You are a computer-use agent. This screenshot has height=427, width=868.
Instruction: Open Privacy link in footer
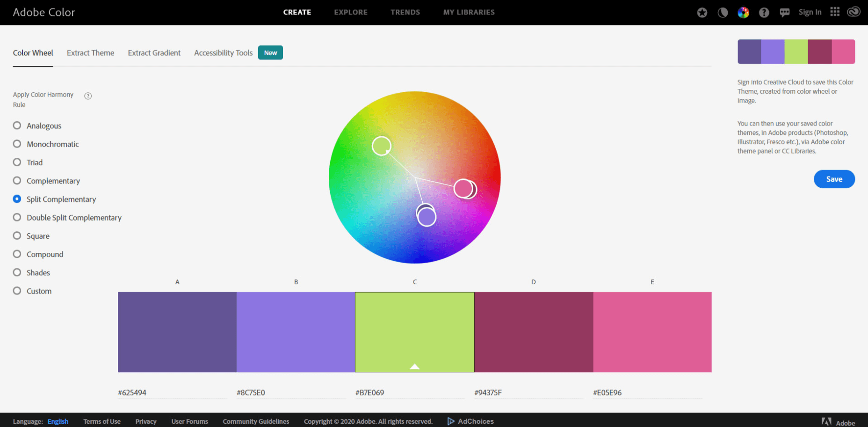(146, 421)
